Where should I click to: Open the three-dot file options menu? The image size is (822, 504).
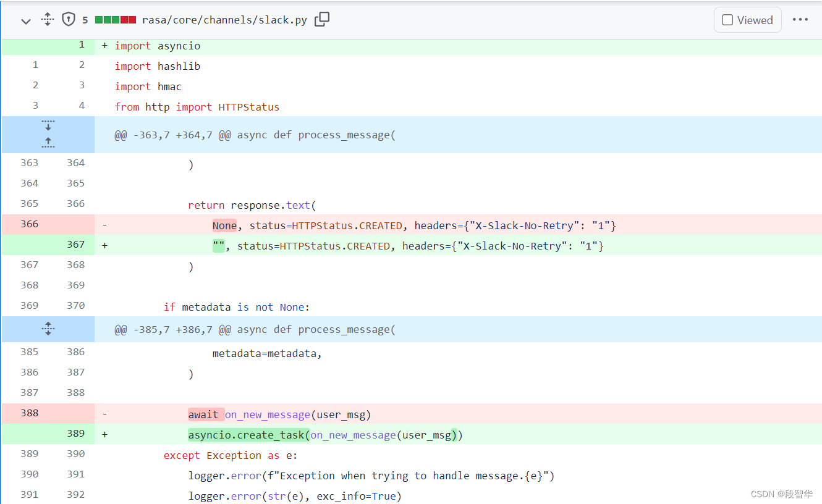click(800, 20)
